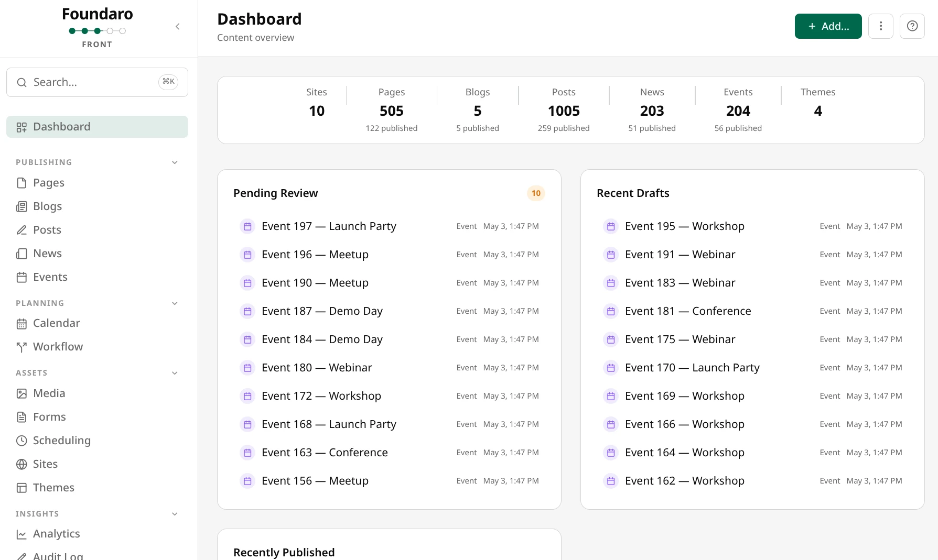Go to Pages in the sidebar
Screen dimensions: 938x560
pyautogui.click(x=97, y=183)
